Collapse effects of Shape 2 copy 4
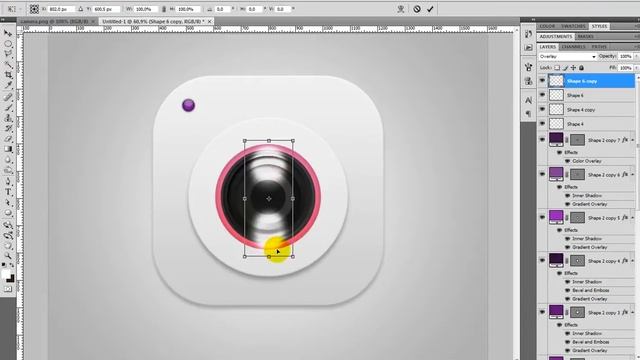 point(633,261)
